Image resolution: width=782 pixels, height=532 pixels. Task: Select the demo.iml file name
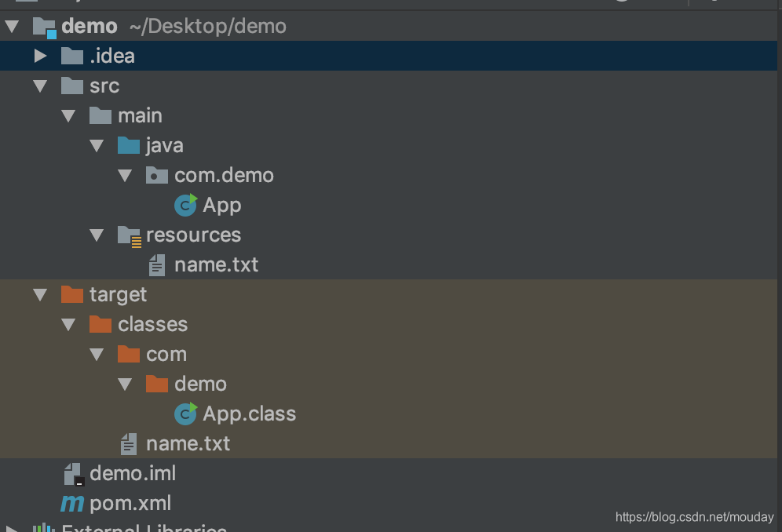133,474
